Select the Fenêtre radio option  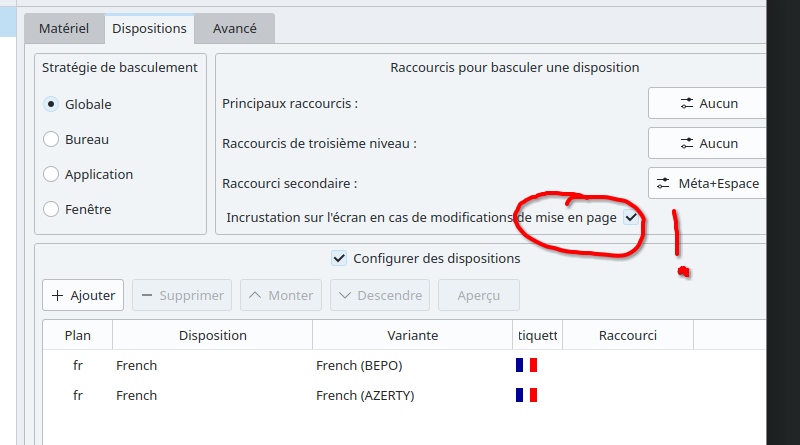52,209
